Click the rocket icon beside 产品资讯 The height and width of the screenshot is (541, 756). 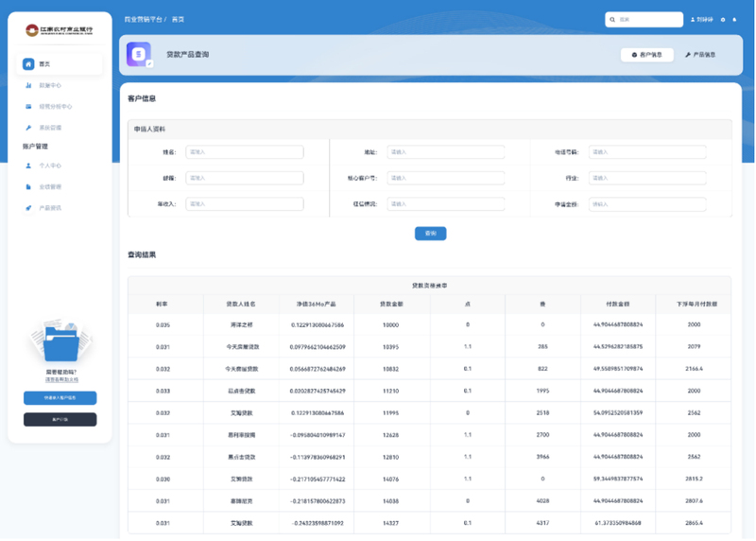click(28, 208)
